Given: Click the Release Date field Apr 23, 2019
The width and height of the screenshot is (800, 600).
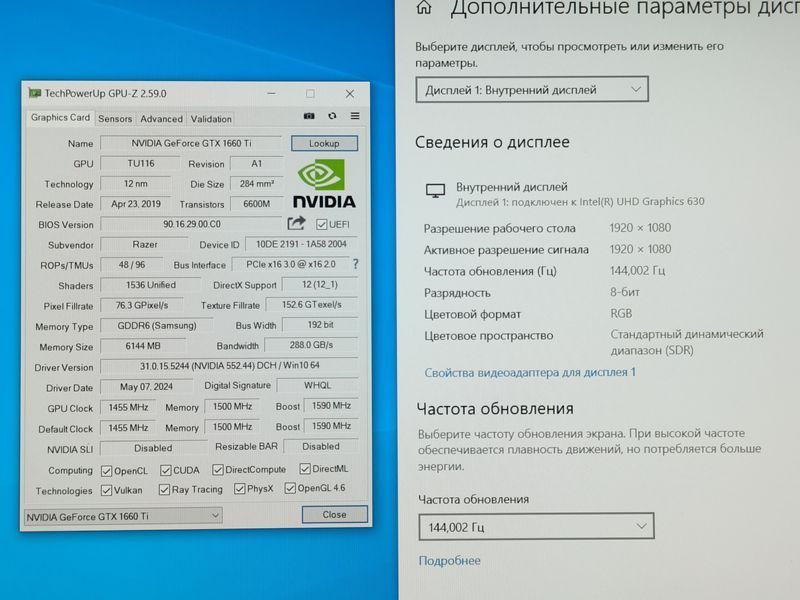Looking at the screenshot, I should click(x=136, y=204).
